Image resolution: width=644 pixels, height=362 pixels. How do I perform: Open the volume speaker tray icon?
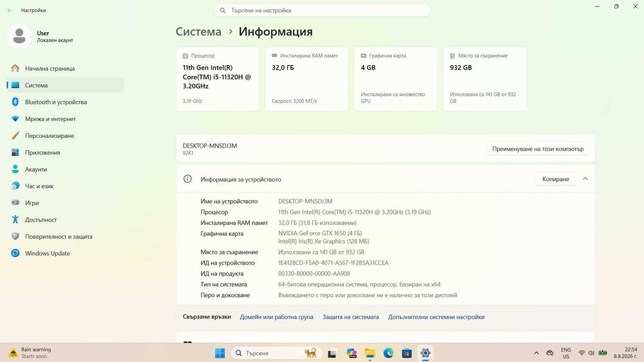591,353
